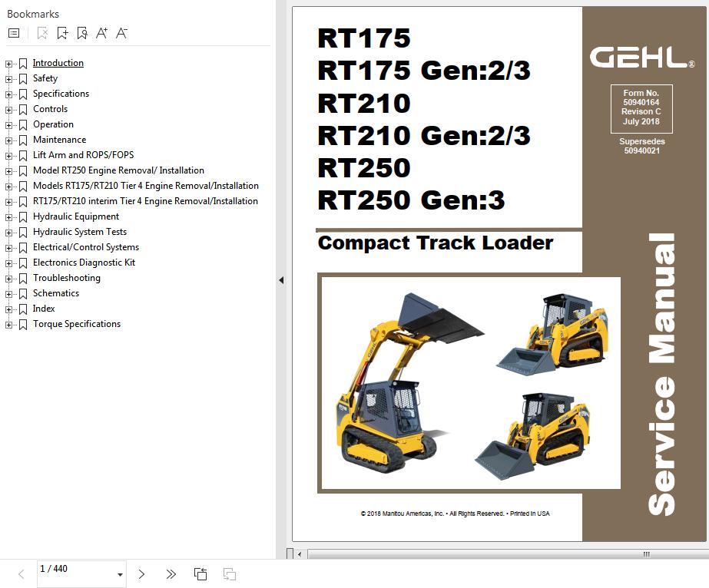Expand the Controls bookmark node
This screenshot has height=588, width=709.
coord(8,110)
